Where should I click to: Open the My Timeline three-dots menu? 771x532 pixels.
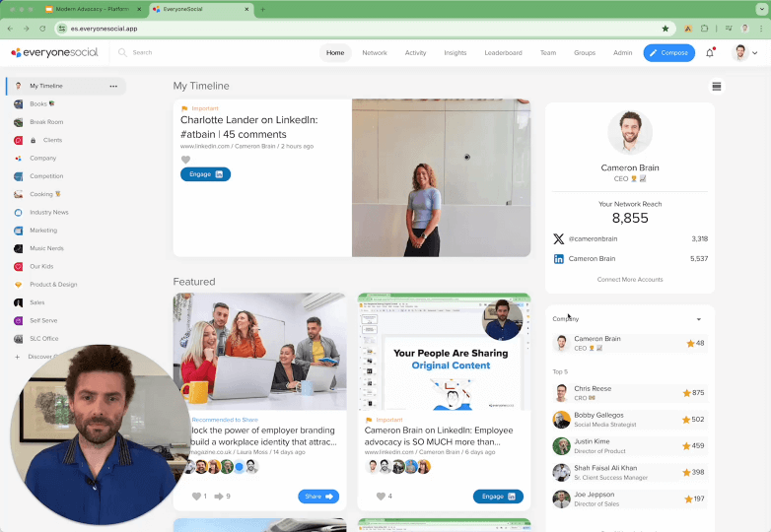click(x=113, y=86)
